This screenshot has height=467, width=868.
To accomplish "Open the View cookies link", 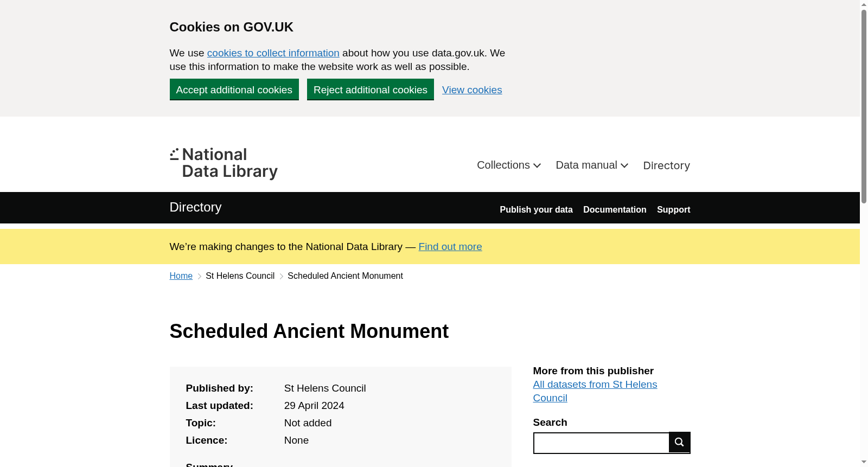I will pyautogui.click(x=472, y=90).
